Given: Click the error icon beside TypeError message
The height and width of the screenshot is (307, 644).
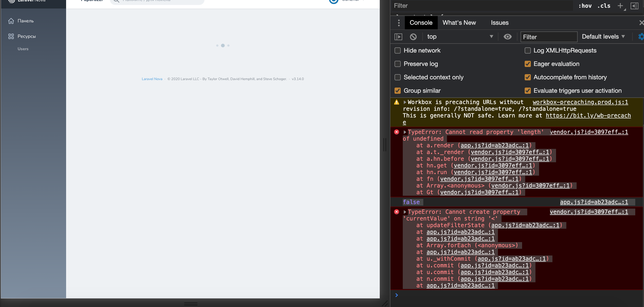Looking at the screenshot, I should point(397,132).
